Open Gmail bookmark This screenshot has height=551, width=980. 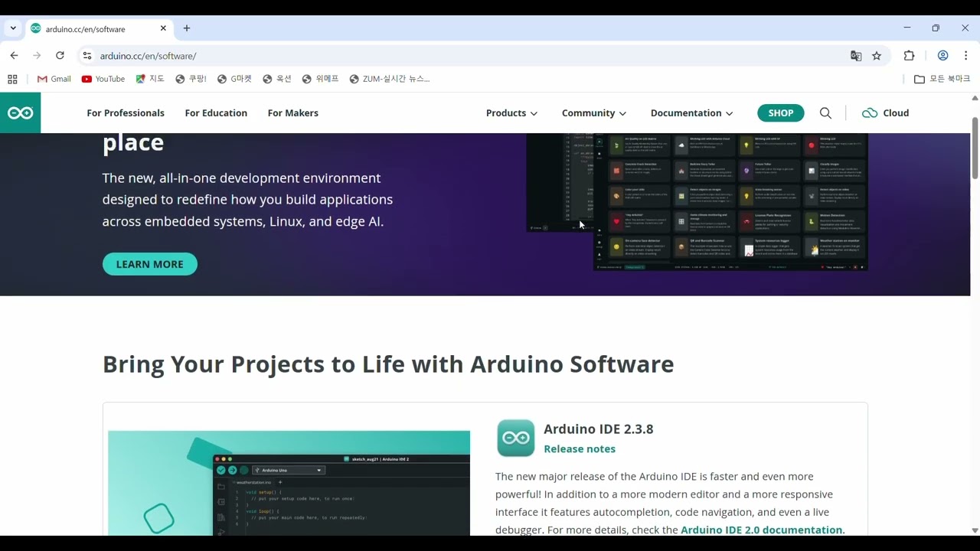(x=54, y=79)
